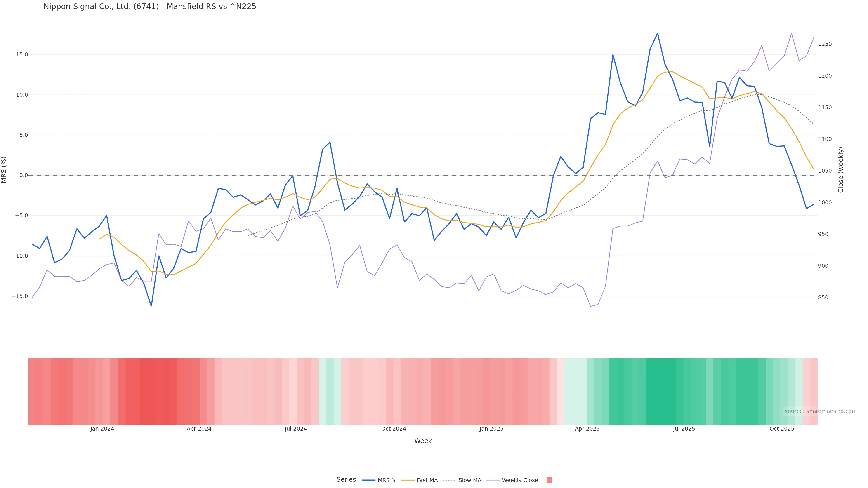Click the 'Close (weekly)' right axis title

(x=841, y=170)
